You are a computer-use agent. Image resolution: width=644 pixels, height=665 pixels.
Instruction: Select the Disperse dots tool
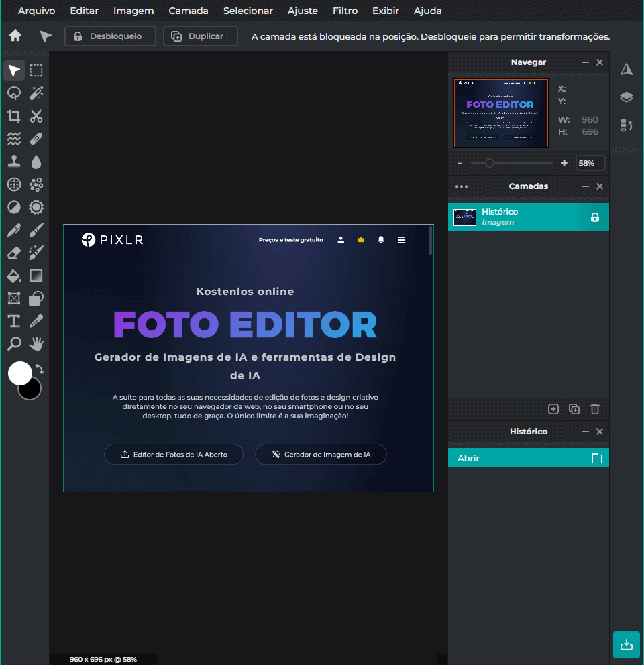coord(36,184)
